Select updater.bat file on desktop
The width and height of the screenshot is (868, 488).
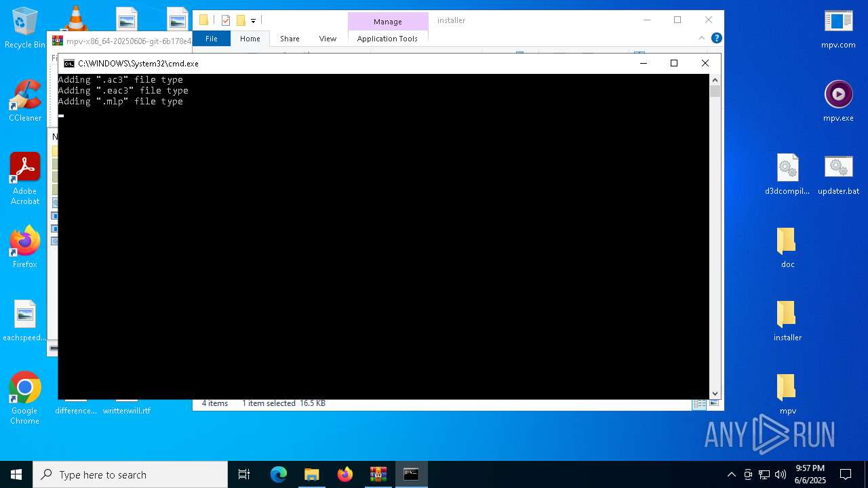click(838, 174)
